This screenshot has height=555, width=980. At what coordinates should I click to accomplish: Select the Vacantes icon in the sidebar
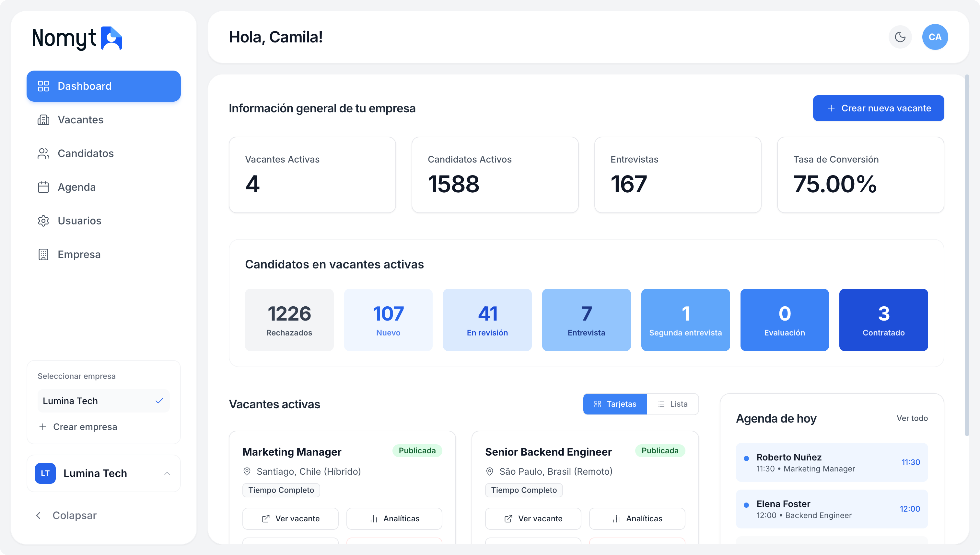pos(43,120)
